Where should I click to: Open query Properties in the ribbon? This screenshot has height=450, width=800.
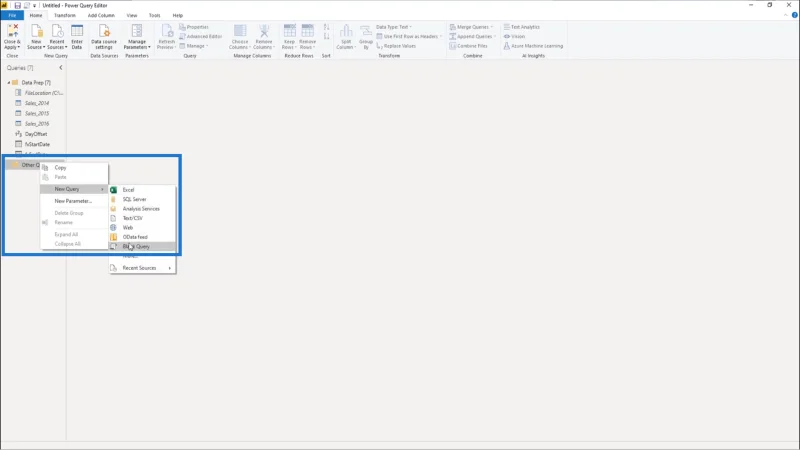pyautogui.click(x=194, y=27)
